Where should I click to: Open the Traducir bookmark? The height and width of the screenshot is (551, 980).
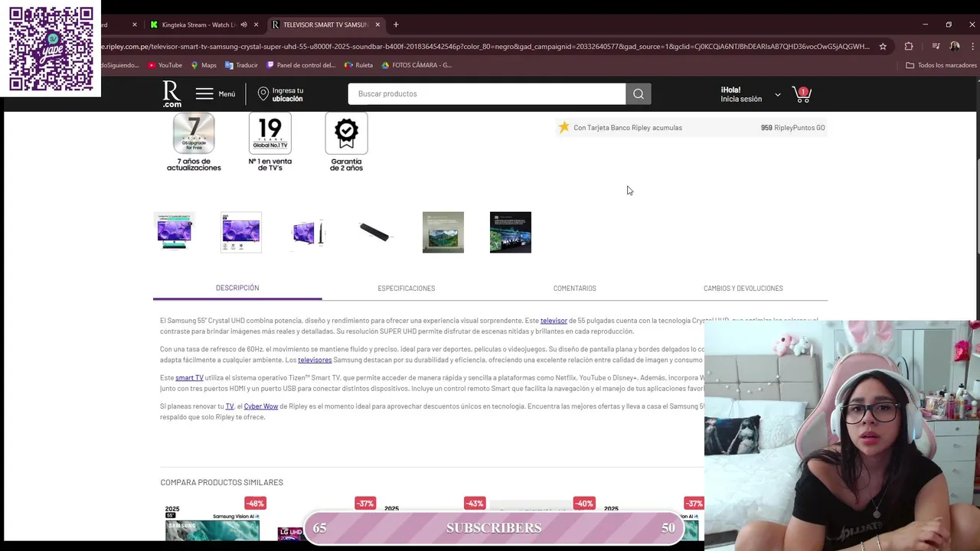241,65
